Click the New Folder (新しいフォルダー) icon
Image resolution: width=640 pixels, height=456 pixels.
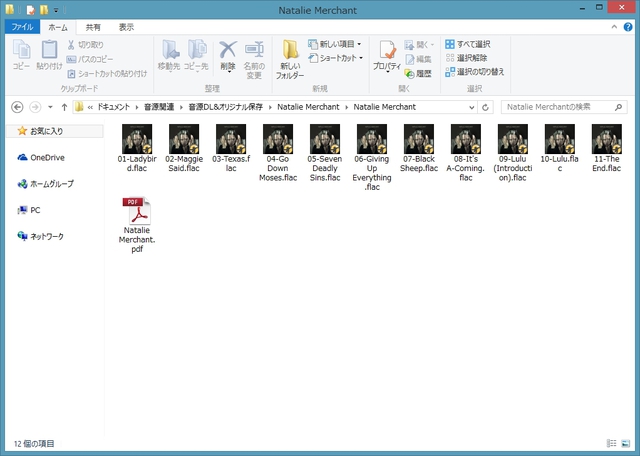(x=290, y=58)
